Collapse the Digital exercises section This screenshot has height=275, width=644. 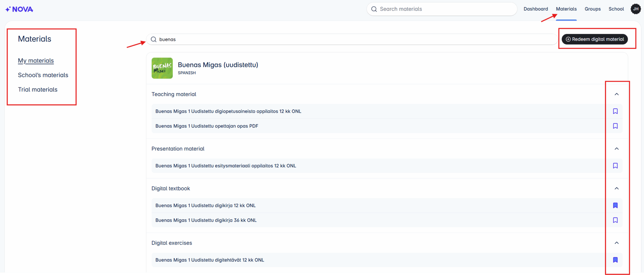tap(617, 243)
